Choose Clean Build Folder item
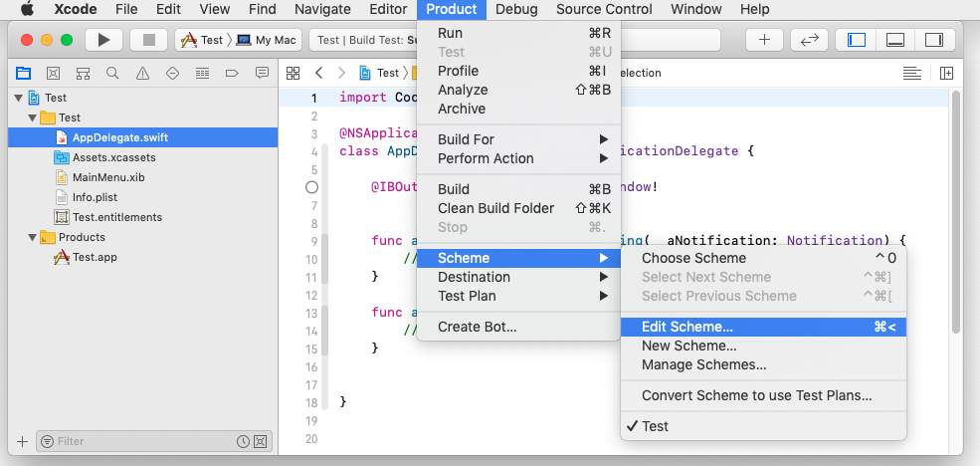The width and height of the screenshot is (980, 466). [x=518, y=208]
